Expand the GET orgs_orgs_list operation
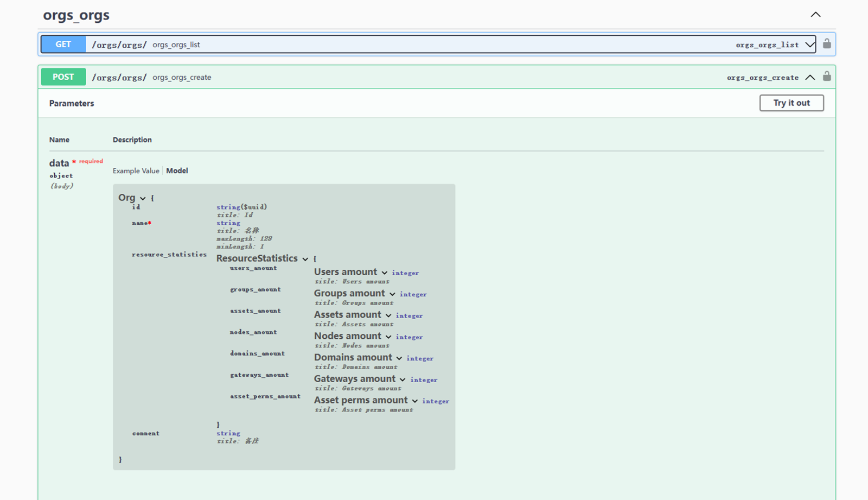 coord(810,45)
